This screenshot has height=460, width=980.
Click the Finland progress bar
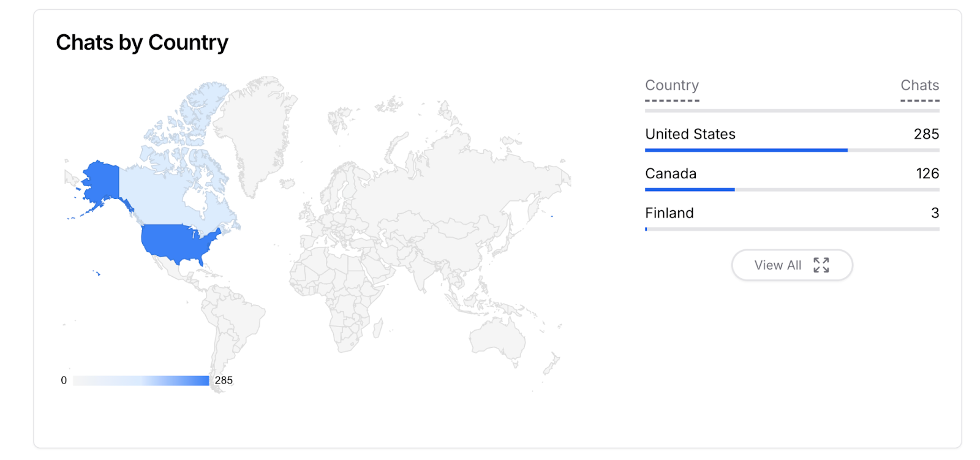pyautogui.click(x=792, y=229)
